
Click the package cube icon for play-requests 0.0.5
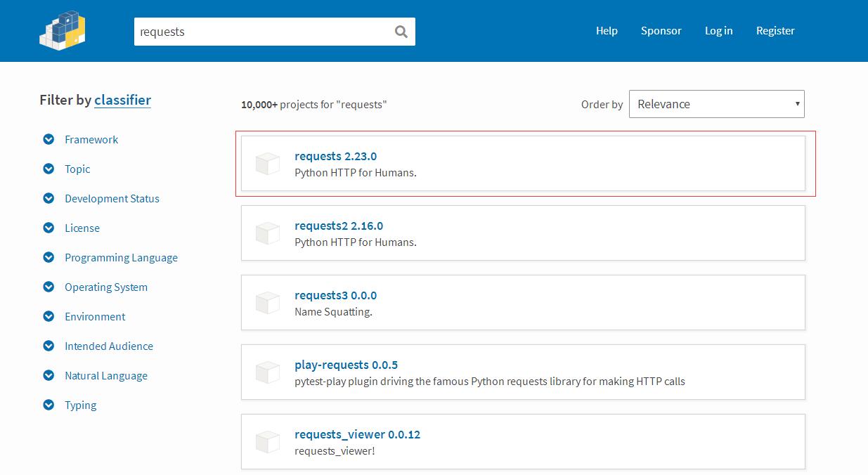coord(268,372)
